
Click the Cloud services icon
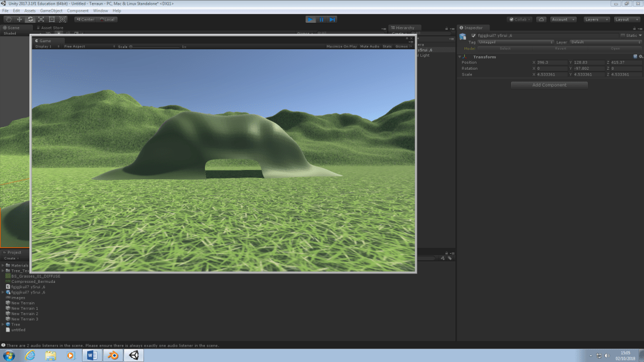[x=541, y=19]
